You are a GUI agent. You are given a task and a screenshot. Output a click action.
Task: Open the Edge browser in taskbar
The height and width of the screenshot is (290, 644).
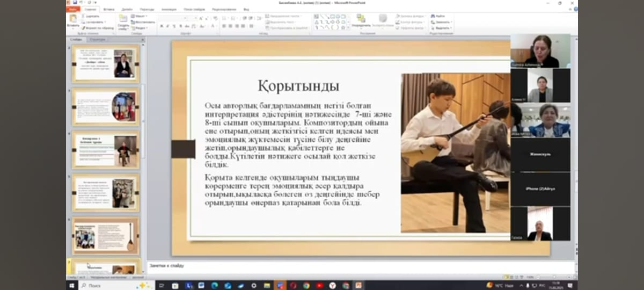pyautogui.click(x=214, y=285)
